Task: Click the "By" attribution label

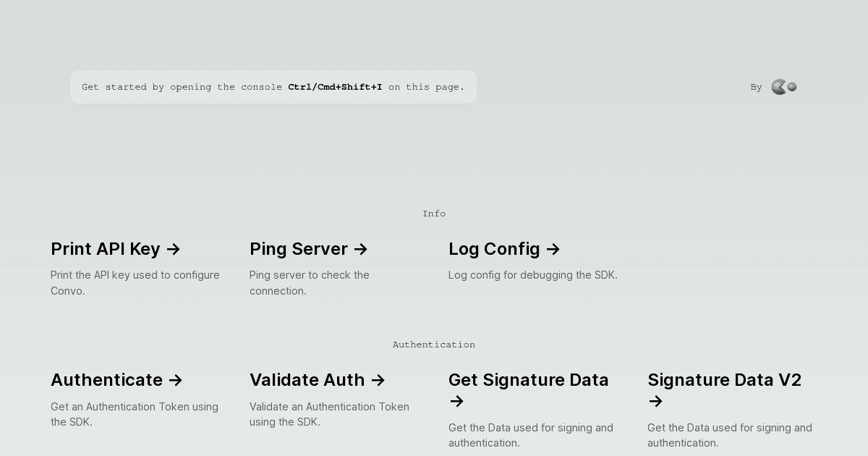Action: (x=756, y=87)
